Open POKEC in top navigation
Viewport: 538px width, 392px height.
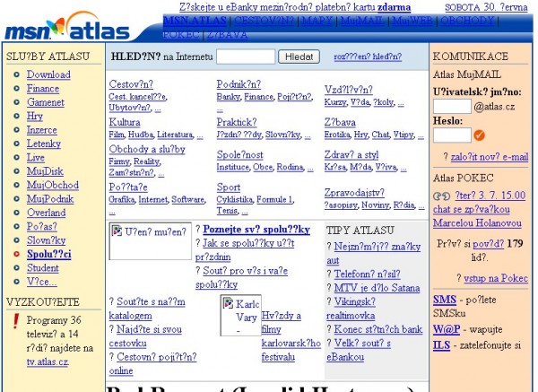point(181,35)
